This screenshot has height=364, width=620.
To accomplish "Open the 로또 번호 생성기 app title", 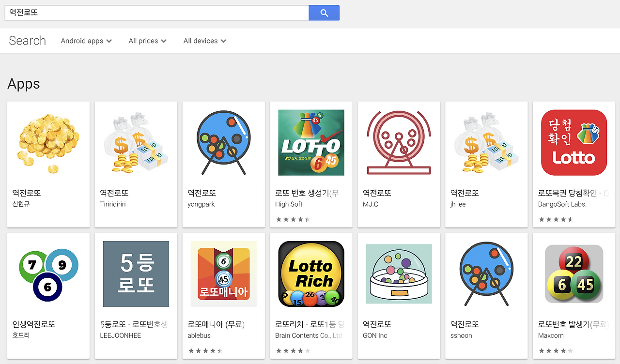I will pyautogui.click(x=307, y=193).
